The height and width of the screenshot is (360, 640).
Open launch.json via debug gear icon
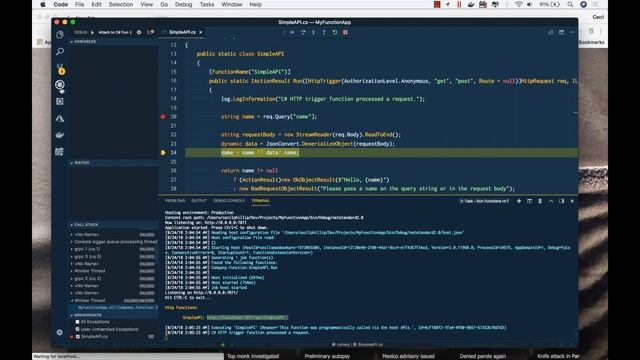[139, 32]
